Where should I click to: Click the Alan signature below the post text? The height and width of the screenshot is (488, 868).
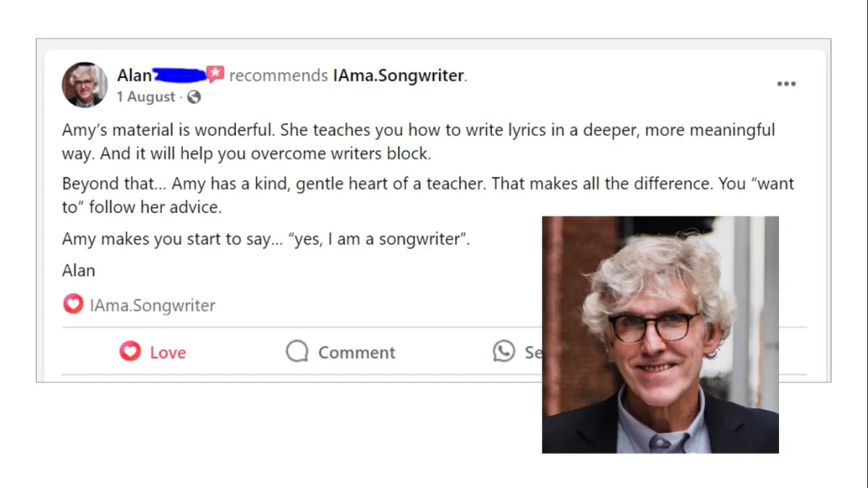[79, 271]
